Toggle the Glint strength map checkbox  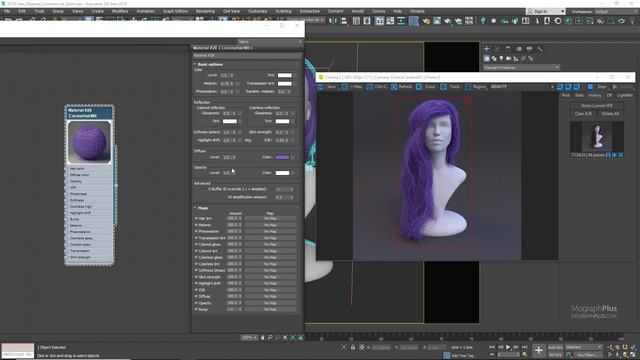click(196, 277)
